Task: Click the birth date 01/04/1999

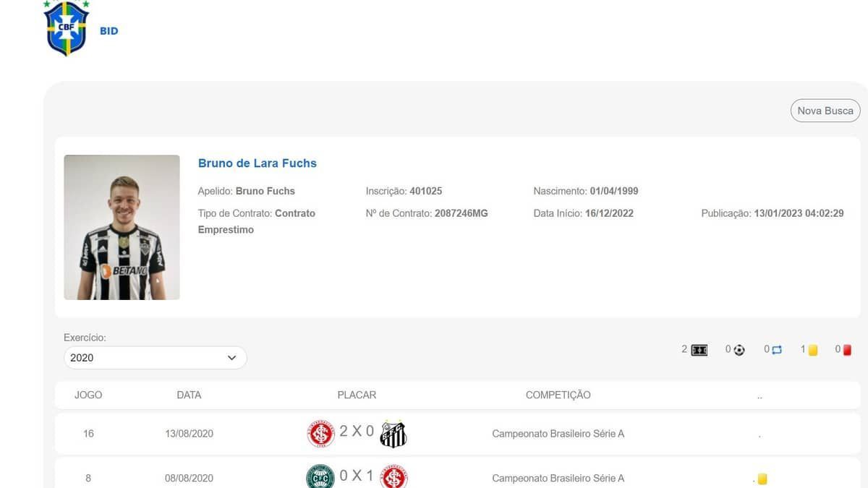Action: point(614,192)
